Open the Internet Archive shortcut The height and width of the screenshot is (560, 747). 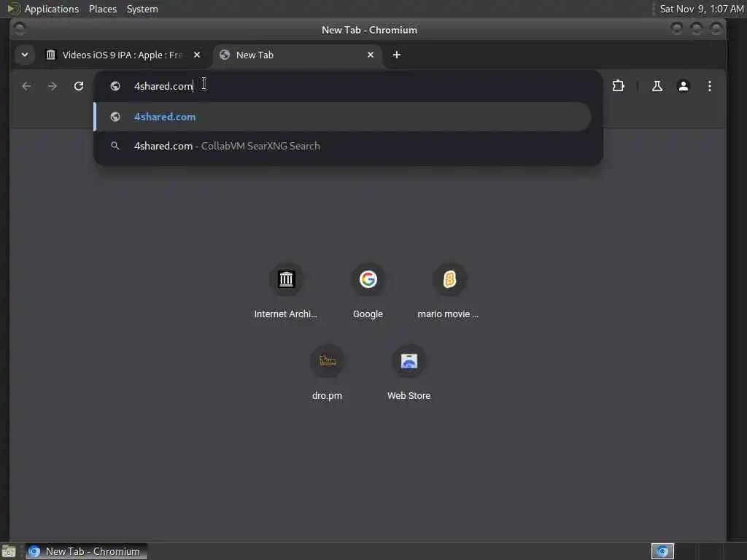pos(286,290)
